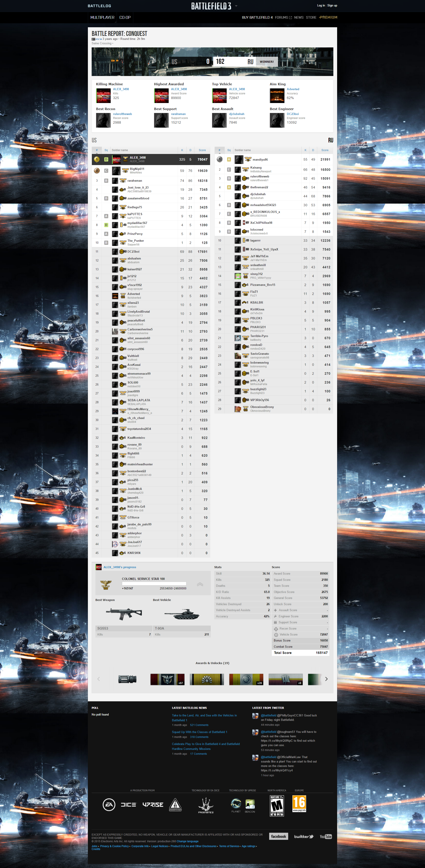
Task: Click squad E badge on Kaisang row
Action: pyautogui.click(x=229, y=169)
